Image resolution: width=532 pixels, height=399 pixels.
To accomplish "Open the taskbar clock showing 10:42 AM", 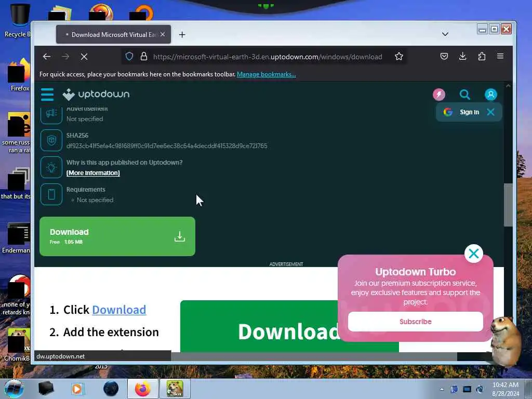I will click(x=505, y=389).
